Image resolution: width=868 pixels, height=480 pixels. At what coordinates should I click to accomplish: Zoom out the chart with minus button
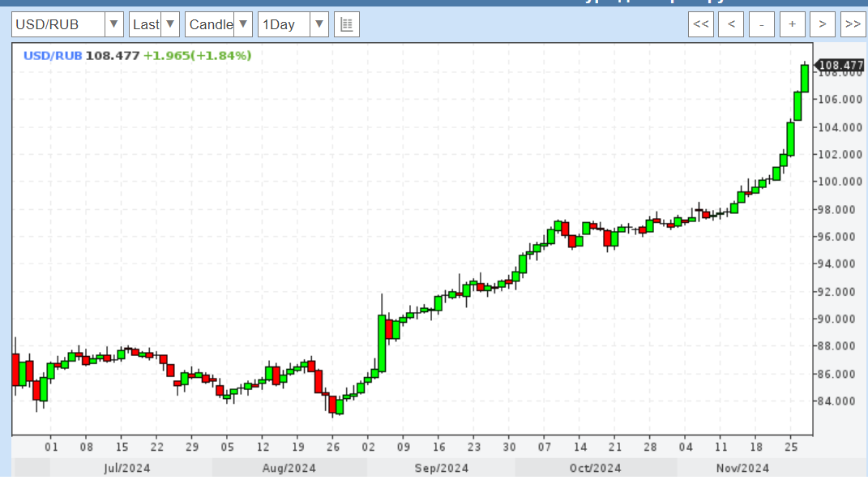[762, 24]
